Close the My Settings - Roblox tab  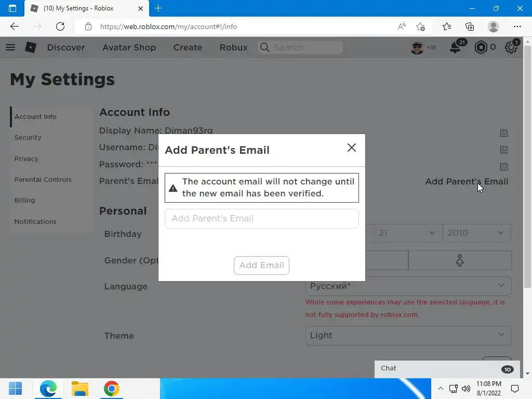click(140, 8)
